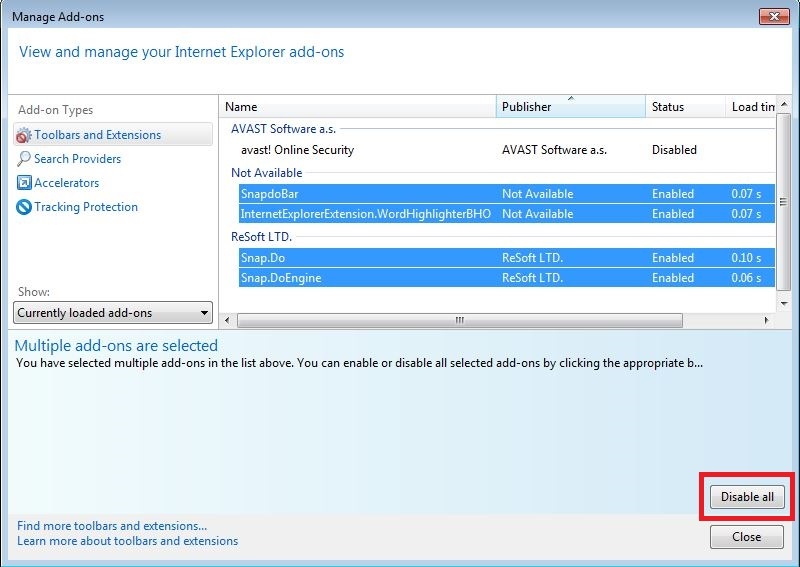Open Learn more about toolbars link
The width and height of the screenshot is (800, 567).
[127, 541]
